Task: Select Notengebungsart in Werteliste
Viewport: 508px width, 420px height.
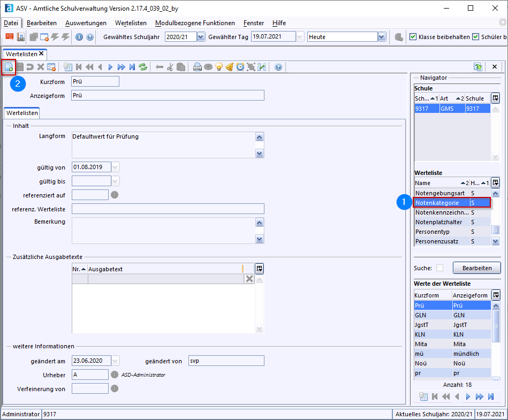Action: (x=452, y=193)
